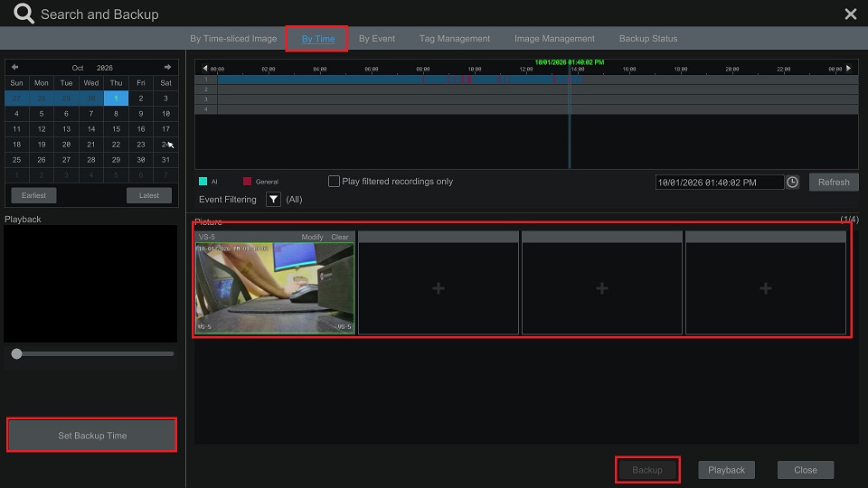Click the Close button
This screenshot has width=868, height=488.
(x=806, y=470)
